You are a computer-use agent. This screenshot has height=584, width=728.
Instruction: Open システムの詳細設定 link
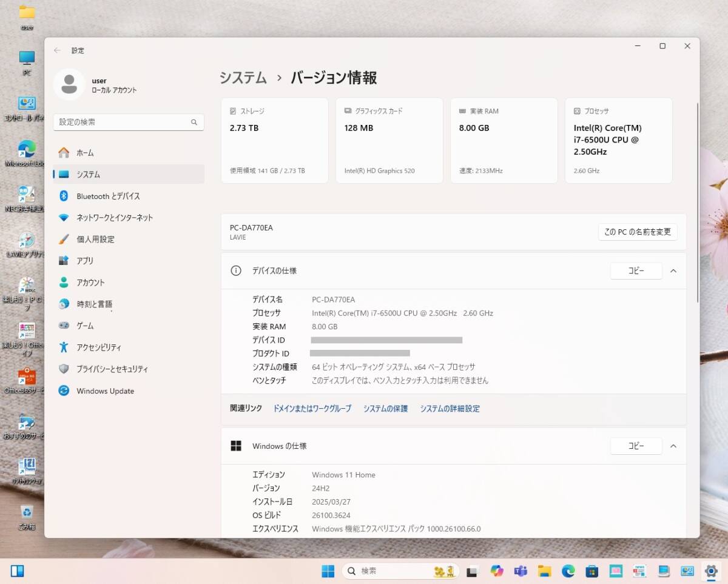[x=450, y=409]
